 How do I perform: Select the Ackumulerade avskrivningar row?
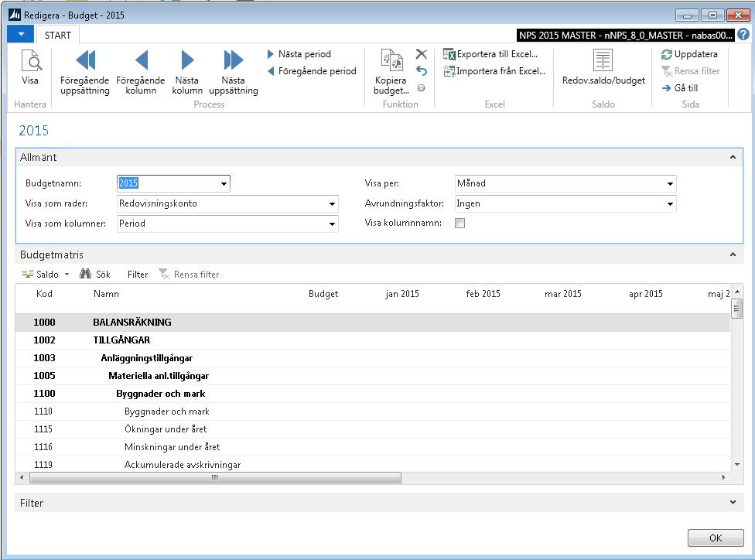click(x=373, y=463)
